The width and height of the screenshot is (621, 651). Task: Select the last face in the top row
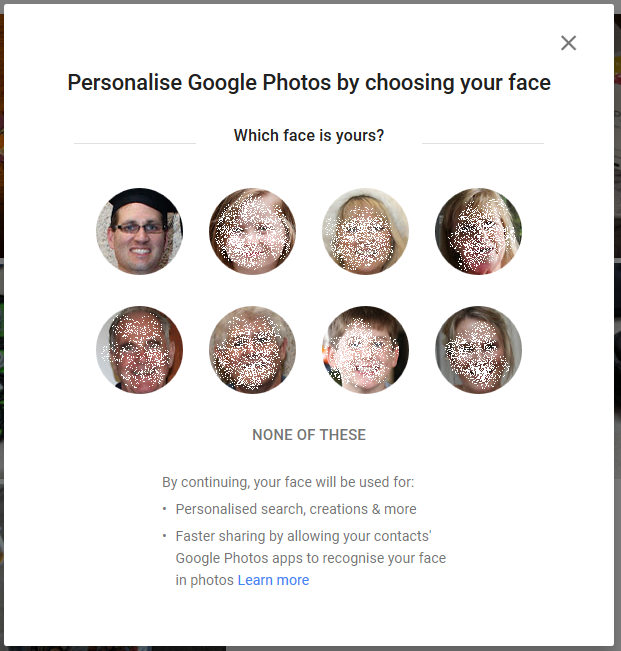point(478,231)
